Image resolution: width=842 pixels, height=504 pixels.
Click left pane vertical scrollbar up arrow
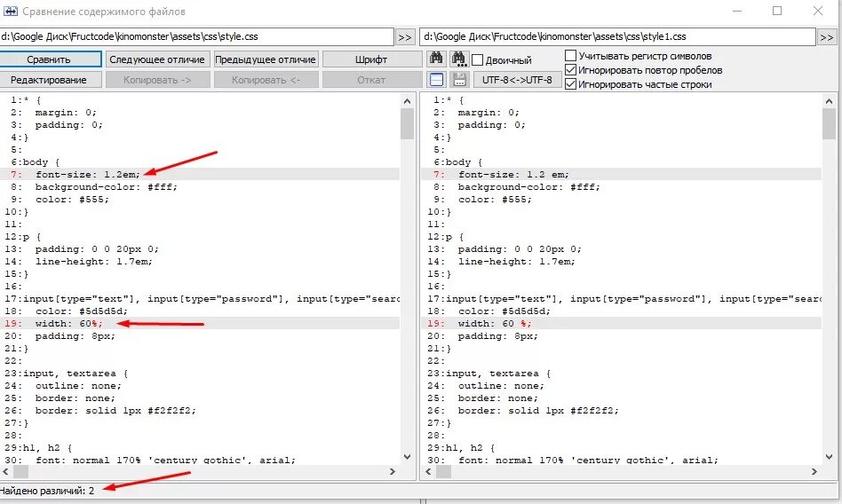[x=407, y=101]
